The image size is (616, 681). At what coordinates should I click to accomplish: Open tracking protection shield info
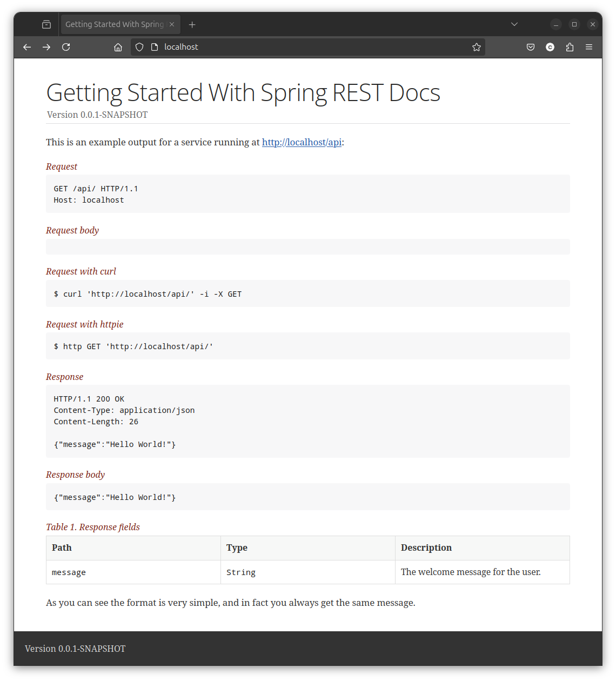139,47
